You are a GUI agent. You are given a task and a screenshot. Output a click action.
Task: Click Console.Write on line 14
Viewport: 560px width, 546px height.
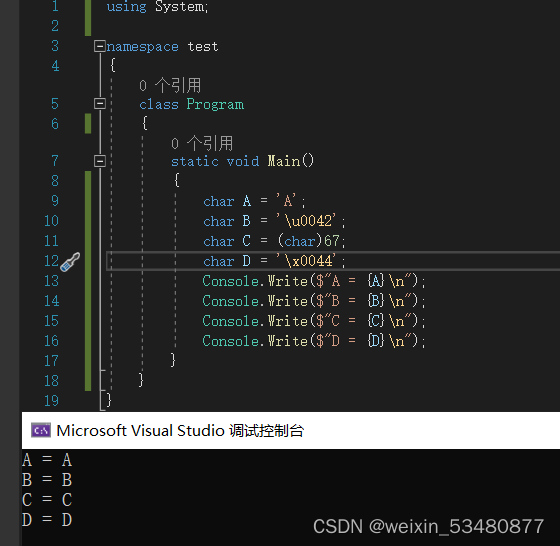[x=255, y=301]
